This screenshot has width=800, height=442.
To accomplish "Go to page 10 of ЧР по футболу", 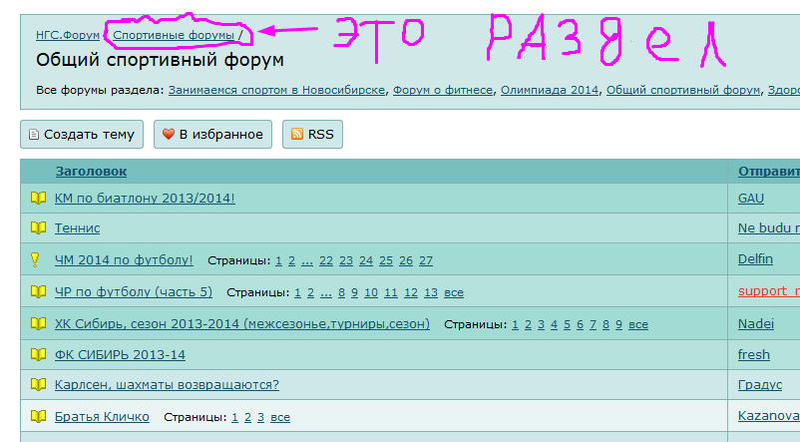I will point(371,292).
